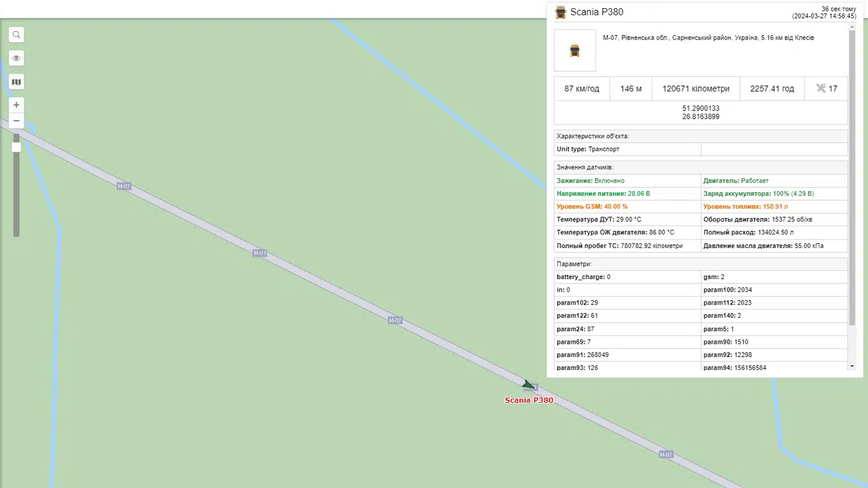Zoom in with the plus button

coord(17,105)
